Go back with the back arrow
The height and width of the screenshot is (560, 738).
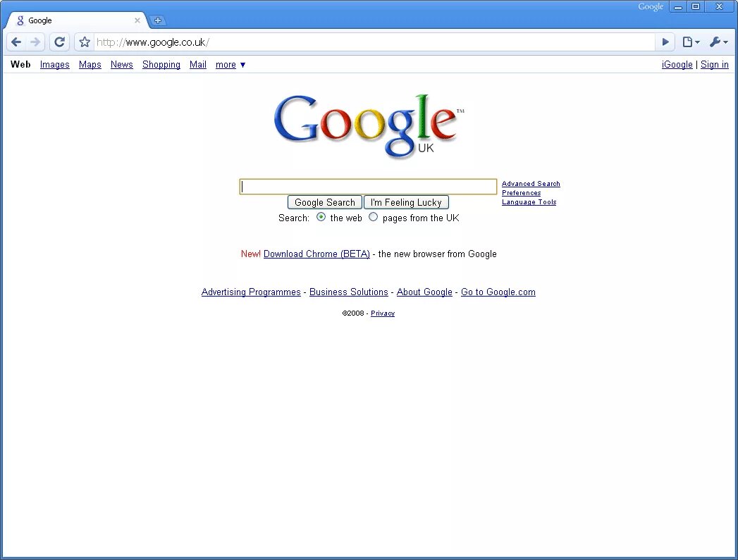point(16,42)
